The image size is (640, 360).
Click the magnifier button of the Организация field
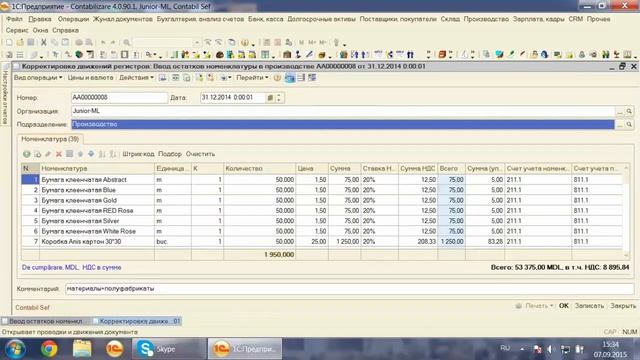point(629,111)
